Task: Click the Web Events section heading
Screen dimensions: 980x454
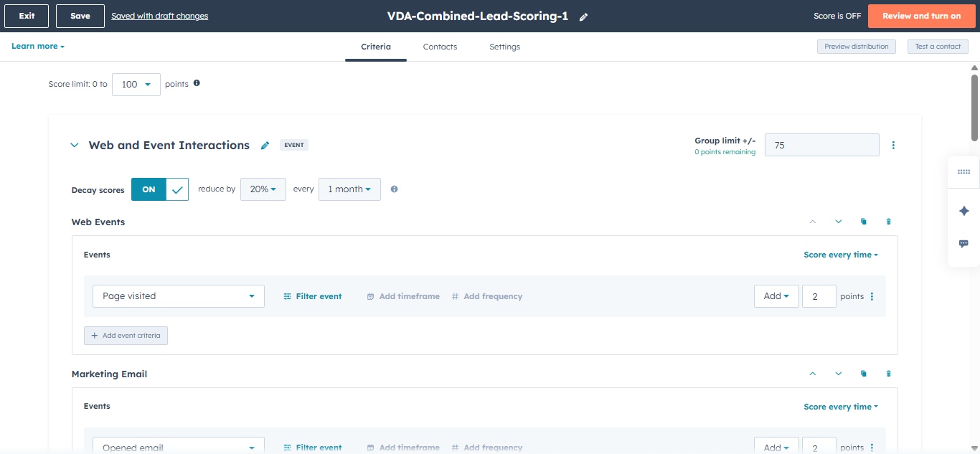Action: (98, 222)
